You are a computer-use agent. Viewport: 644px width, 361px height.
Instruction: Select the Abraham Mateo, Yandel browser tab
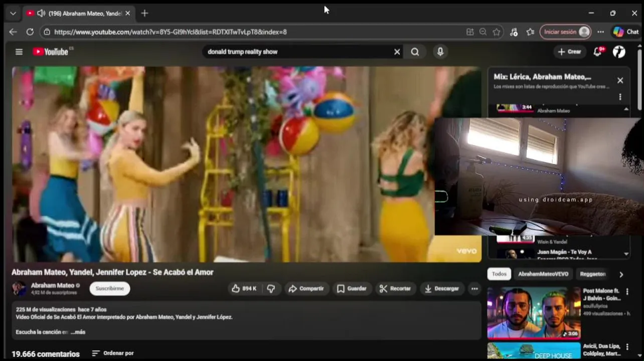79,13
